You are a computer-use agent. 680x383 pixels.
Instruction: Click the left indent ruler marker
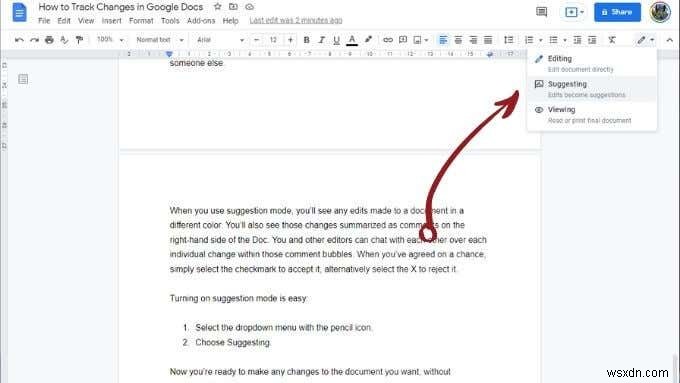pyautogui.click(x=169, y=54)
